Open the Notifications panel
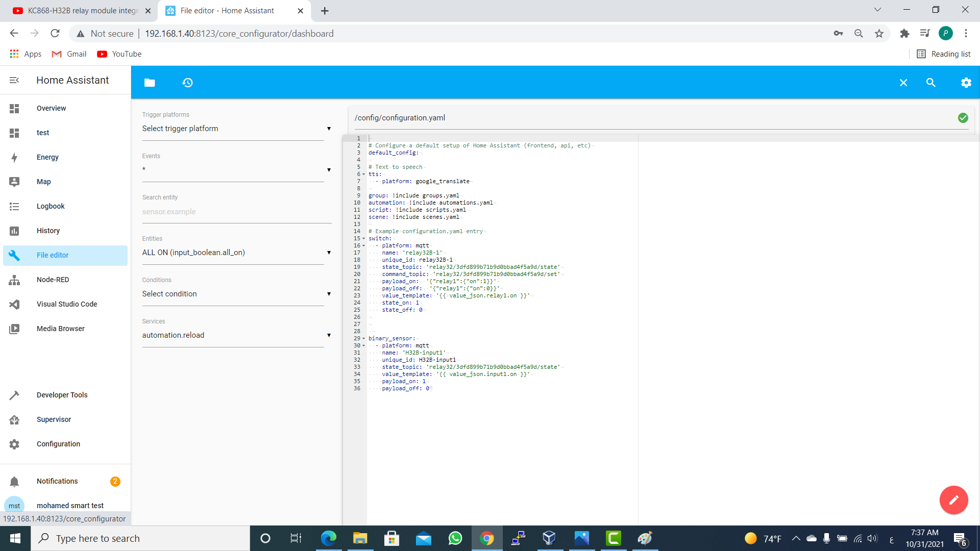This screenshot has width=980, height=551. (57, 481)
